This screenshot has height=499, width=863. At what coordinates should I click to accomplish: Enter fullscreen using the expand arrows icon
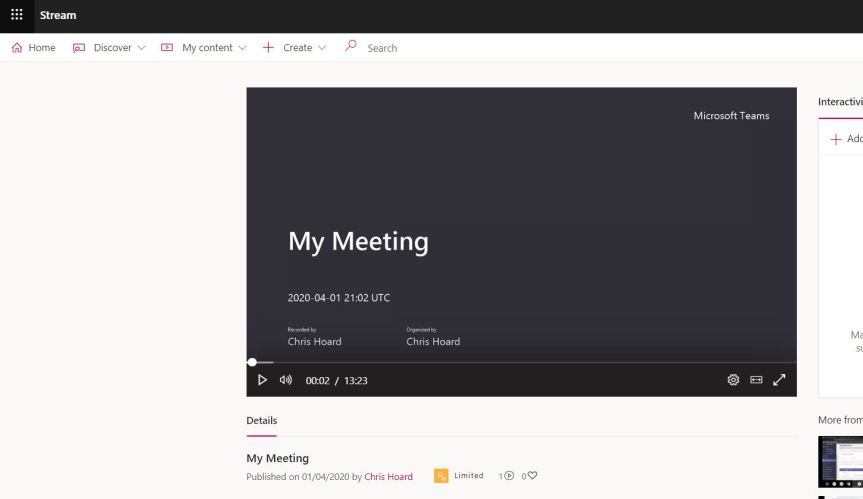tap(779, 380)
